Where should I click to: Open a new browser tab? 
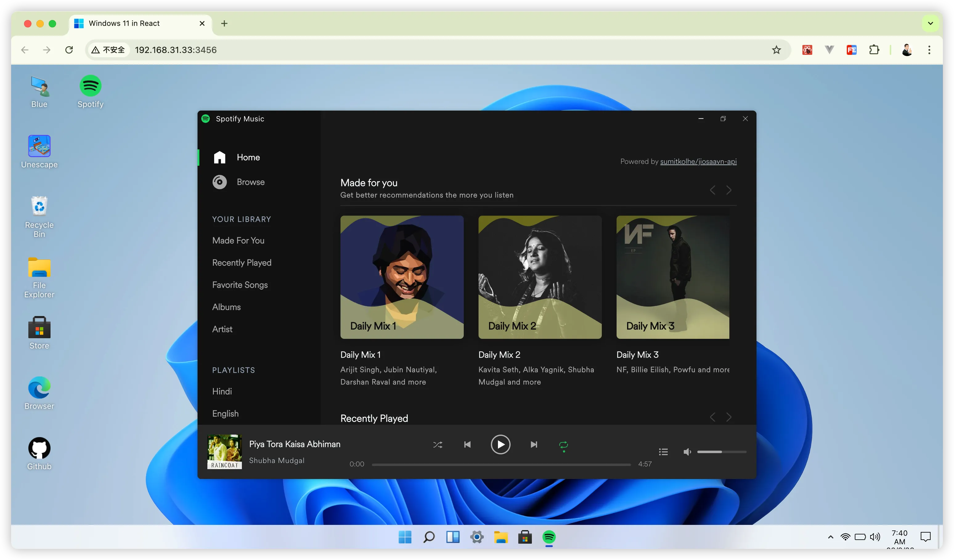tap(224, 23)
